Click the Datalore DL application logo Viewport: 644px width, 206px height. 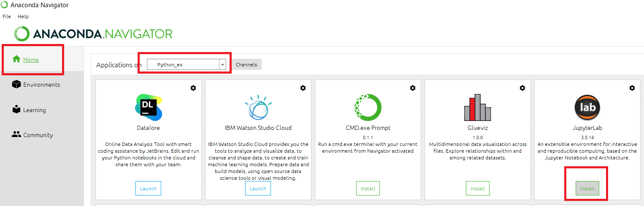click(149, 107)
